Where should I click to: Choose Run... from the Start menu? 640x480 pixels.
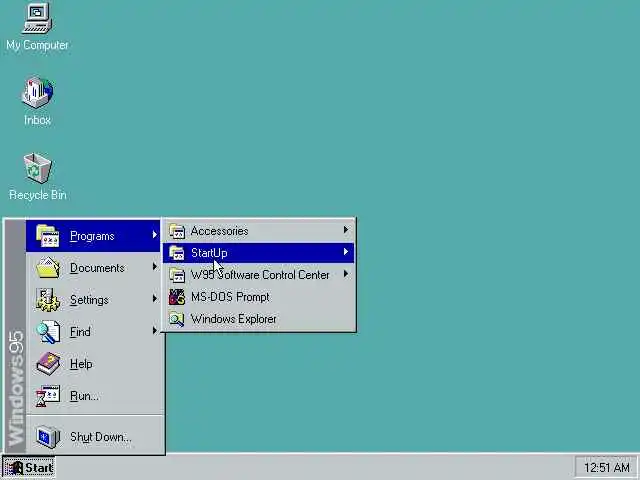point(84,396)
